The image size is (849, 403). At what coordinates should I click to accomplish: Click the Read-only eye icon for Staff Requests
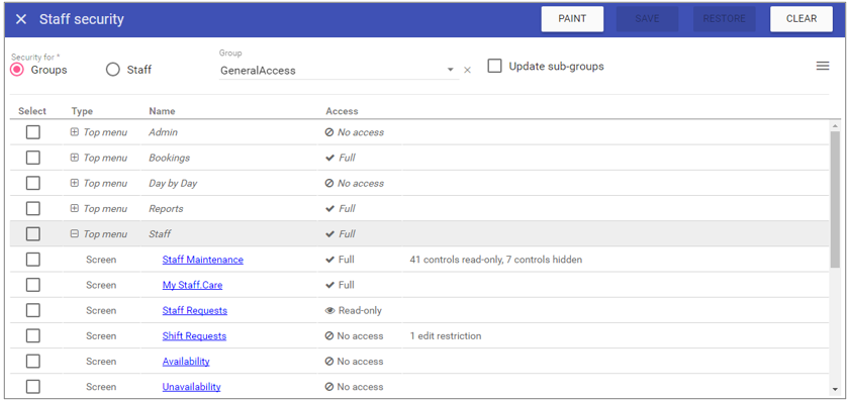(330, 311)
